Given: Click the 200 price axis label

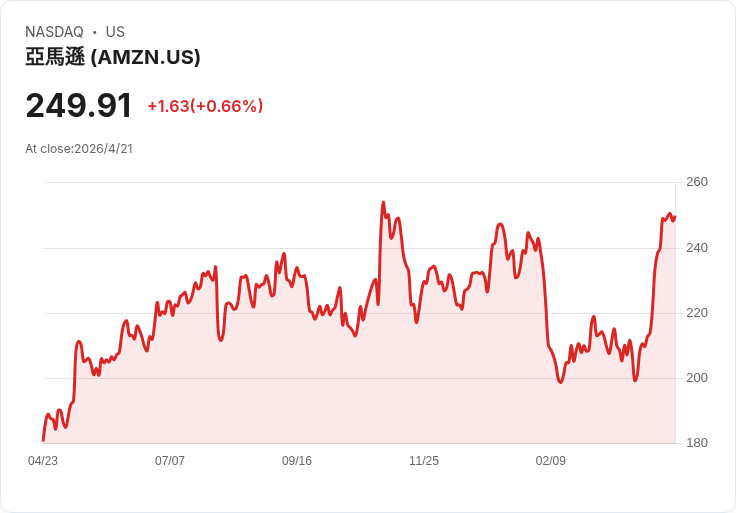Looking at the screenshot, I should click(697, 378).
